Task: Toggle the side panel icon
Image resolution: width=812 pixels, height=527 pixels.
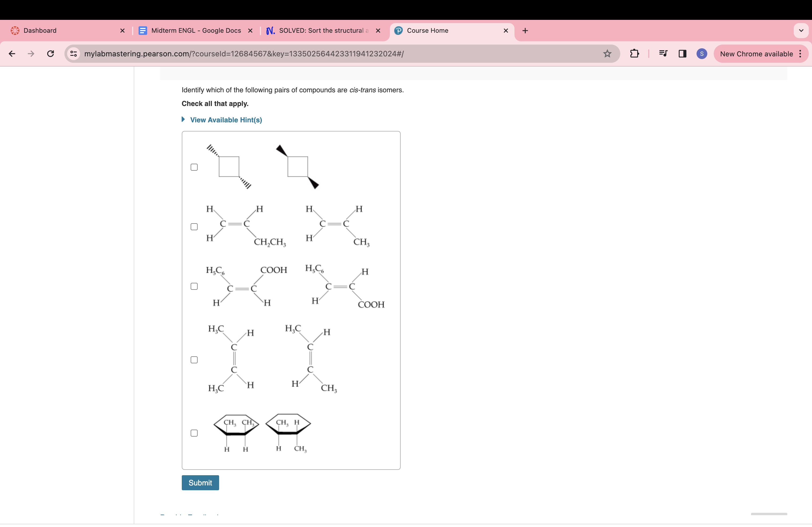Action: pos(682,53)
